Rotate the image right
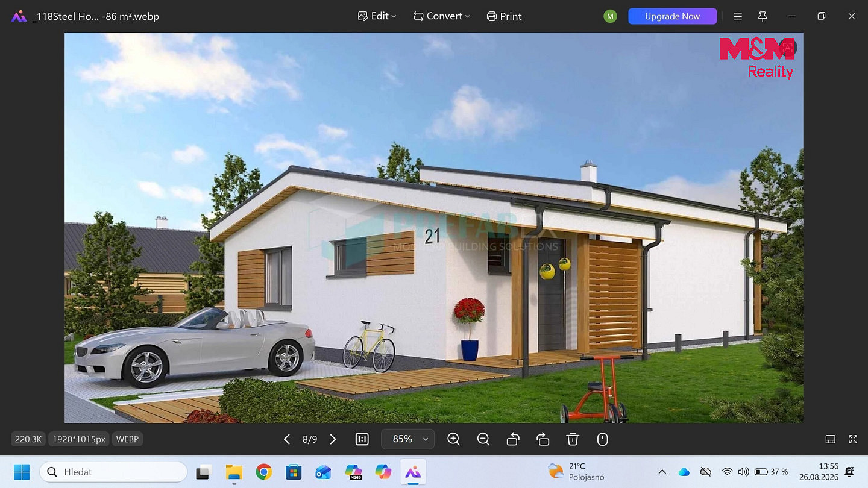Viewport: 868px width, 488px height. 542,439
